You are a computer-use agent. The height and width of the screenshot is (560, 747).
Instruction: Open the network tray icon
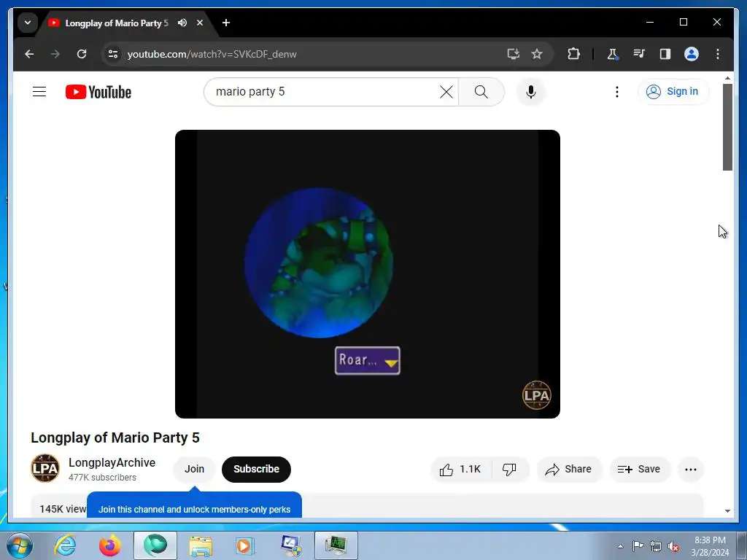click(656, 546)
